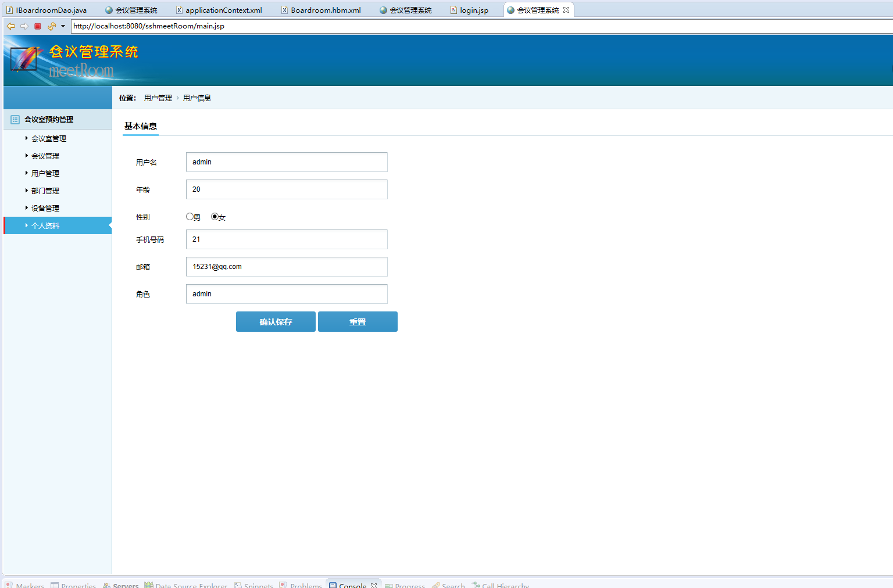This screenshot has width=893, height=588.
Task: Open the Properties view tab
Action: (x=73, y=585)
